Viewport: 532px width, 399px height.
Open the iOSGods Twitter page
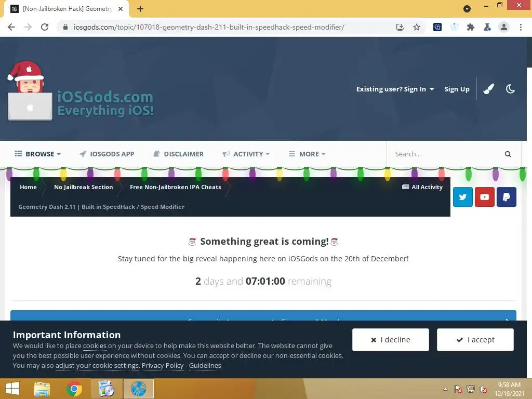[x=463, y=197]
